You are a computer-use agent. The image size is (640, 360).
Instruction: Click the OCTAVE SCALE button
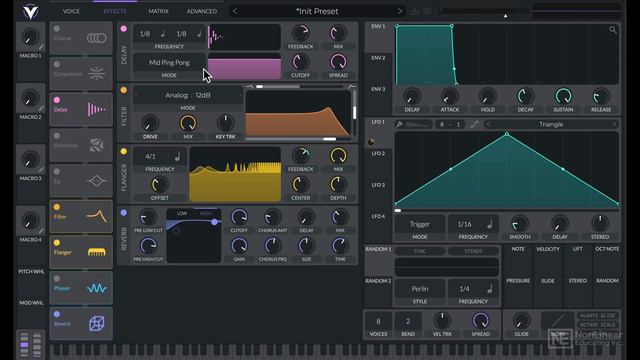point(598,325)
